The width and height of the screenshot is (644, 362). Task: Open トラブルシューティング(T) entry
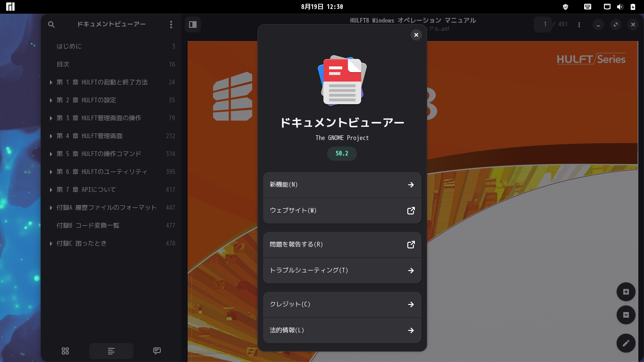coord(342,271)
